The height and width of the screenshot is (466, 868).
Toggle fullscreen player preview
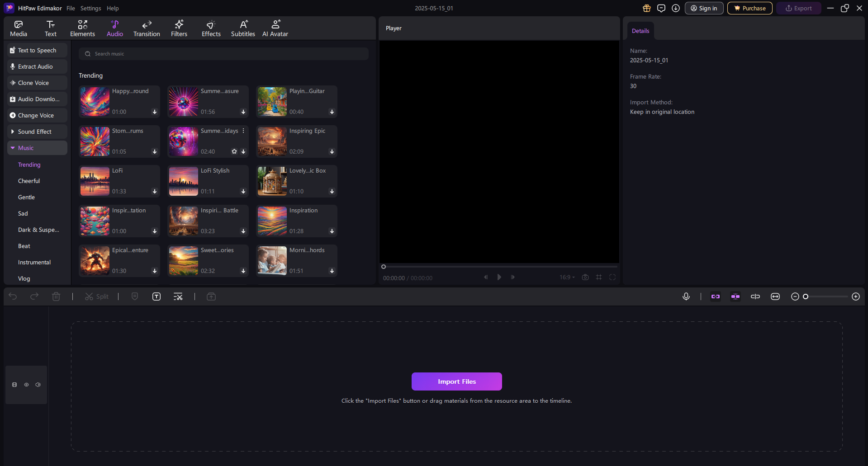point(612,277)
